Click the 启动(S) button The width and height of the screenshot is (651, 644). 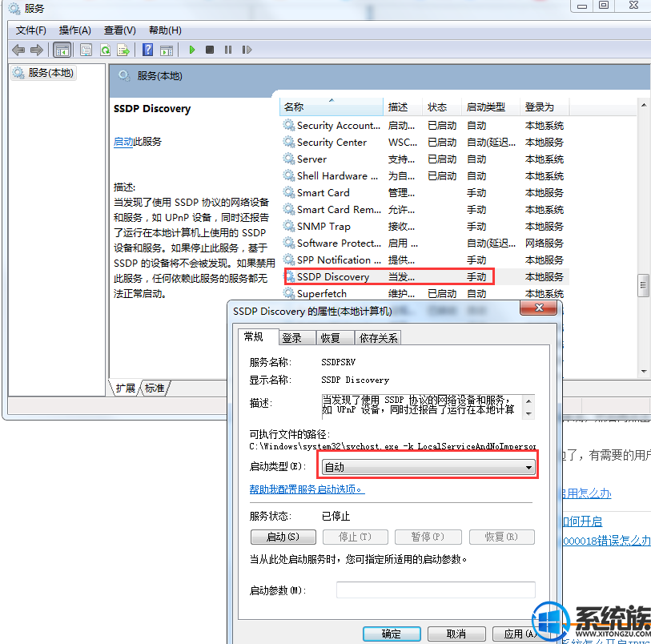point(283,537)
